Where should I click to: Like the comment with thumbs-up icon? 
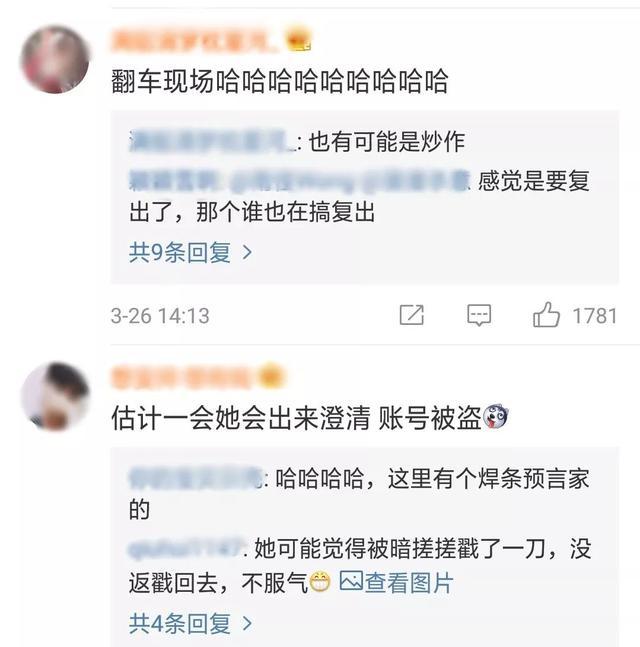click(546, 314)
